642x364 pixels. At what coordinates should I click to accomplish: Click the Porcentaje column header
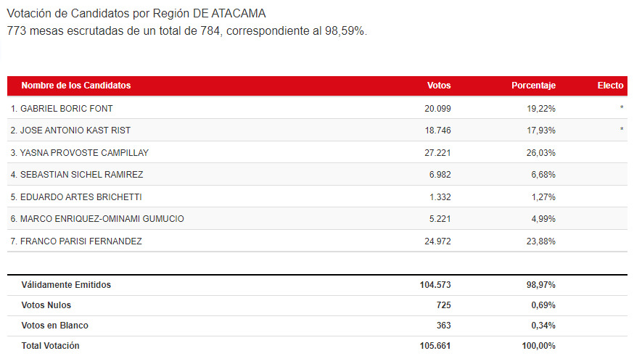[x=533, y=86]
